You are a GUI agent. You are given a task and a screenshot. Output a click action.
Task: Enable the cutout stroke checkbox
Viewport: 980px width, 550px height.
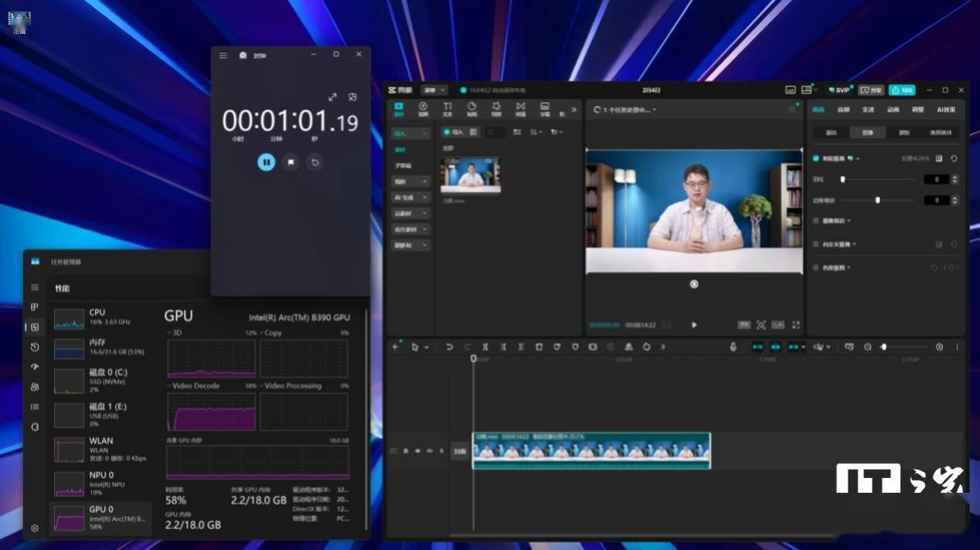(x=816, y=220)
